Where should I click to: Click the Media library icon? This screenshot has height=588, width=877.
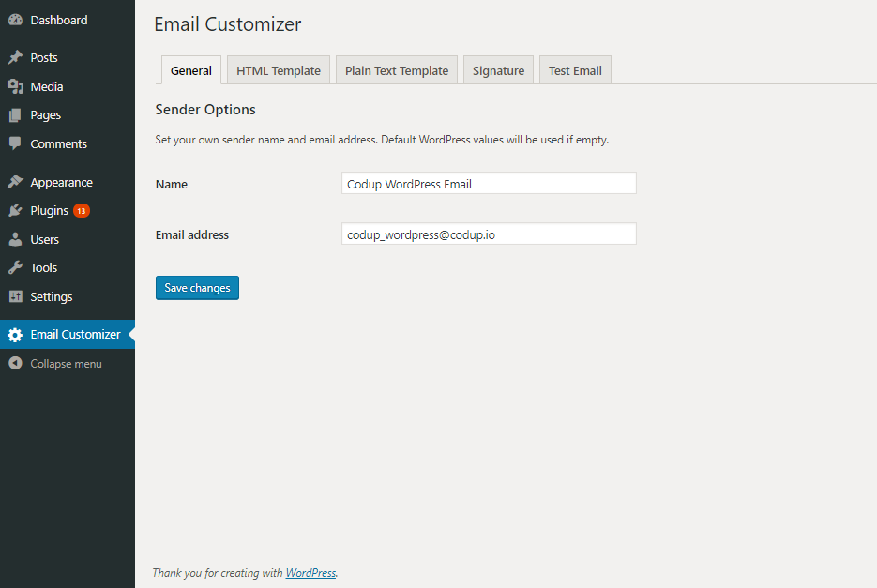point(15,86)
